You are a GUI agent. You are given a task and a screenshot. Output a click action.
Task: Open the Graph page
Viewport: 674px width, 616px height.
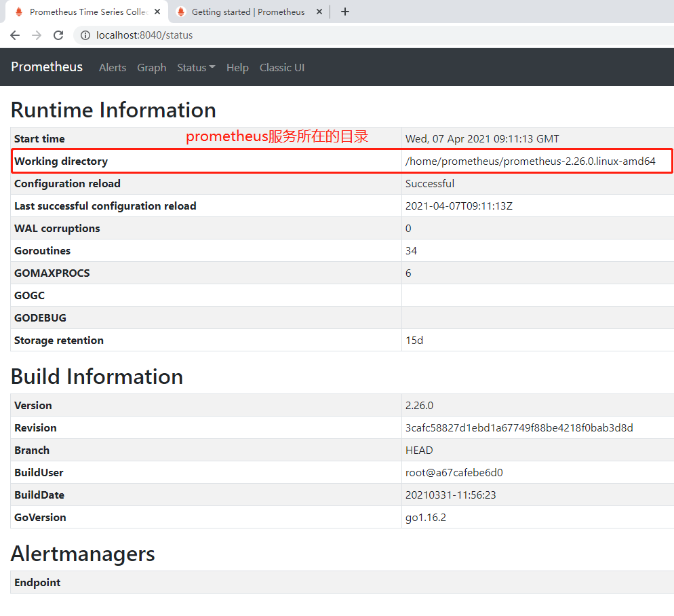pyautogui.click(x=152, y=68)
